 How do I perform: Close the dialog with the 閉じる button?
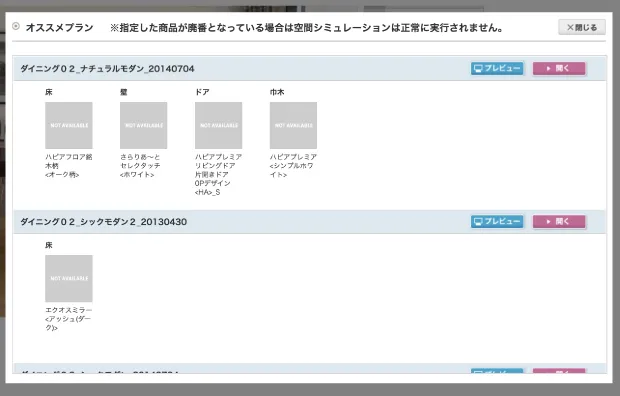tap(582, 27)
